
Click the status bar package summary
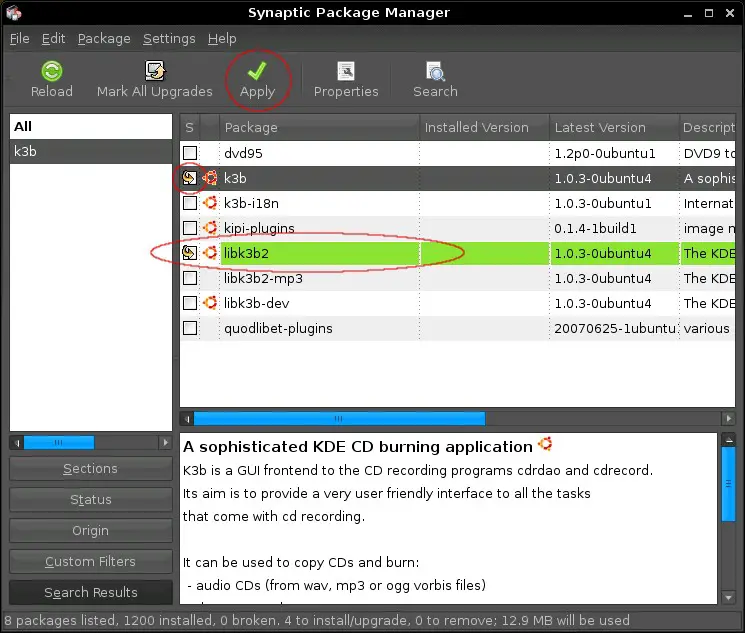click(x=317, y=620)
